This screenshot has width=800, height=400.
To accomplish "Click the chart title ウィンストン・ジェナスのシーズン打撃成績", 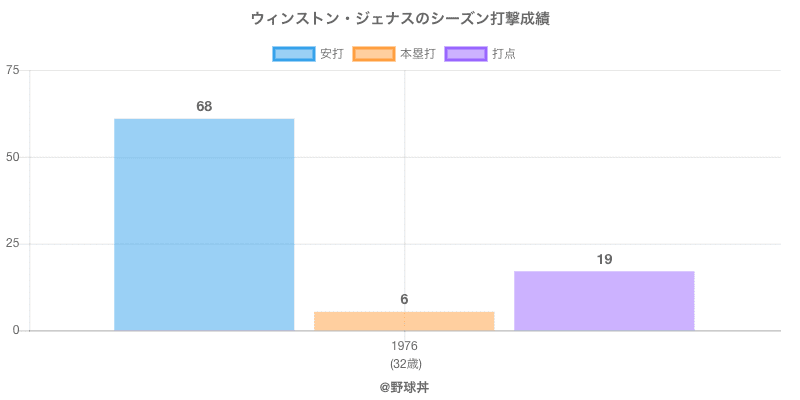I will coord(400,19).
